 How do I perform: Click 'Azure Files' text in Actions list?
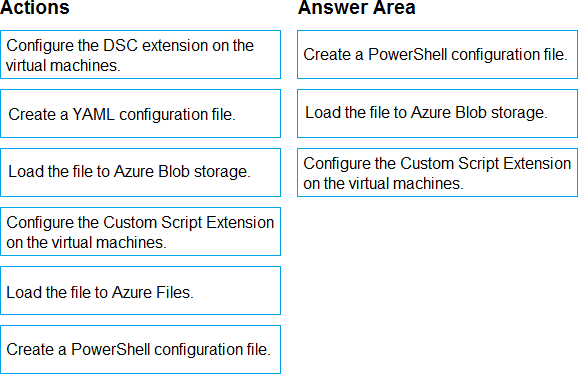click(x=152, y=292)
